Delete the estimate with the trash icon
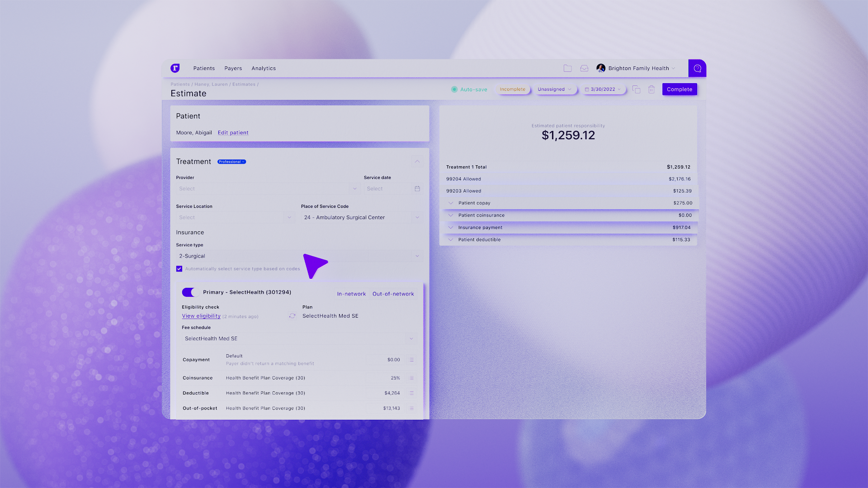This screenshot has height=488, width=868. coord(651,89)
